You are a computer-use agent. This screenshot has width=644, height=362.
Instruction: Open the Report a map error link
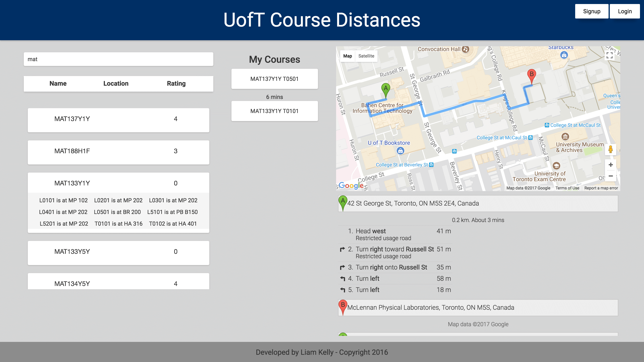(x=601, y=188)
